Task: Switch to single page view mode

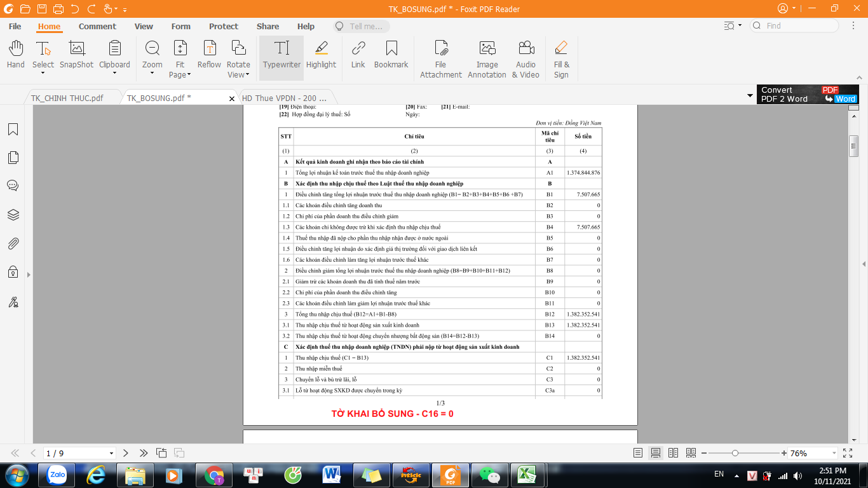Action: (x=638, y=453)
